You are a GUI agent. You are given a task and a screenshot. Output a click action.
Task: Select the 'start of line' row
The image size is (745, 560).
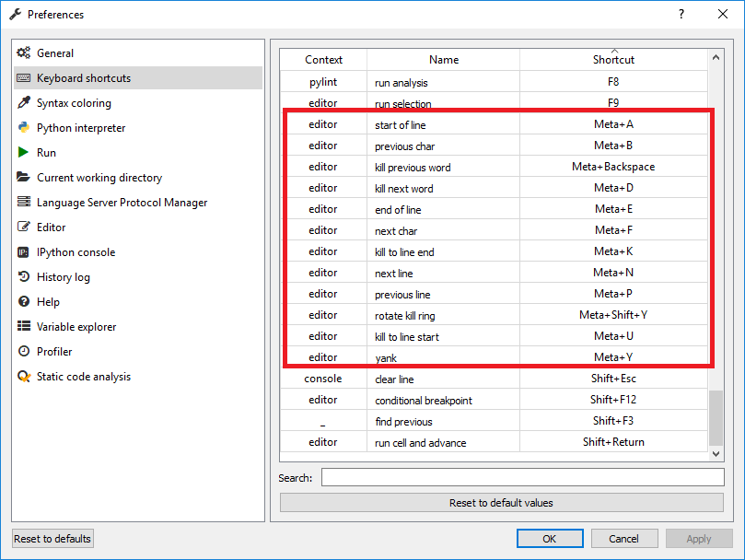pyautogui.click(x=494, y=124)
